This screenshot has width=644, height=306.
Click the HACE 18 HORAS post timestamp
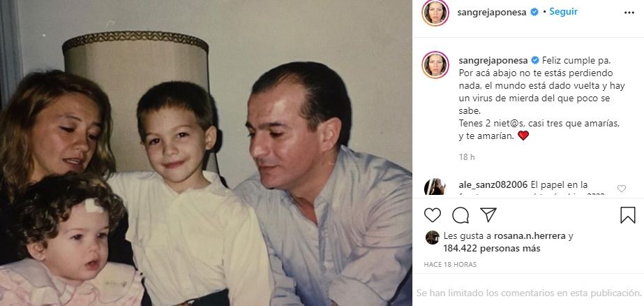[450, 265]
